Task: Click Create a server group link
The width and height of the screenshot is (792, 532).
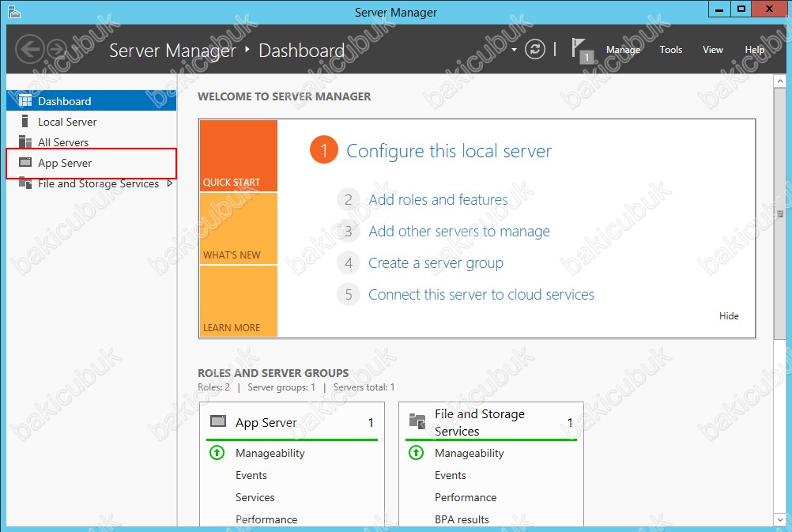Action: tap(436, 263)
